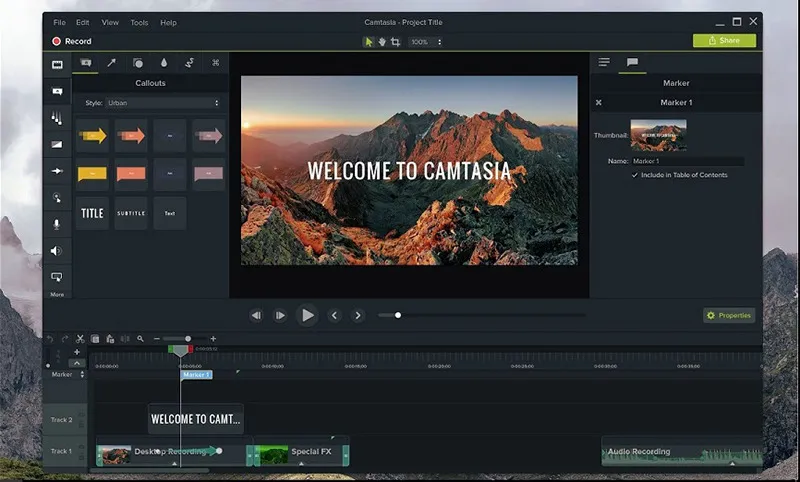800x482 pixels.
Task: Click the timeline zoom slider handle
Action: (188, 339)
